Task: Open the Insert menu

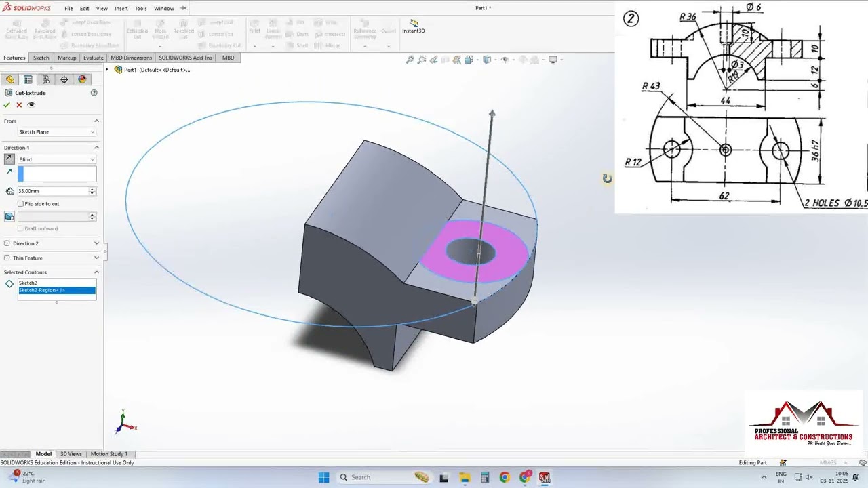Action: coord(121,9)
